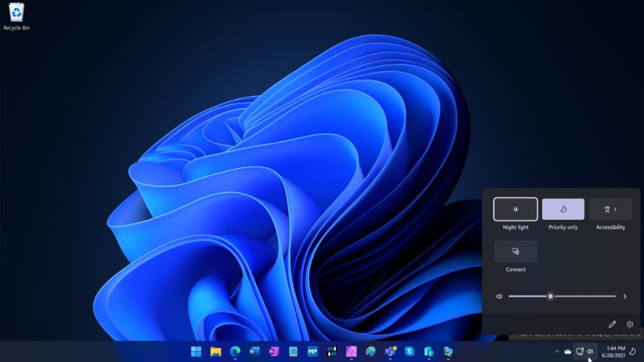Image resolution: width=644 pixels, height=362 pixels.
Task: Edit quick settings with the pencil icon
Action: pyautogui.click(x=612, y=325)
